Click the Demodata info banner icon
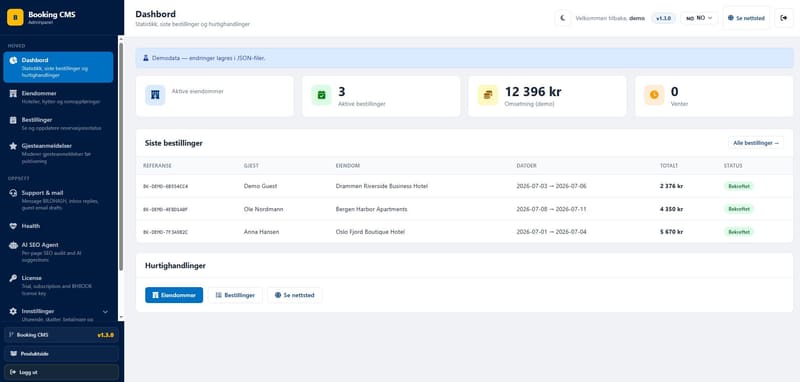800x382 pixels. [x=145, y=58]
